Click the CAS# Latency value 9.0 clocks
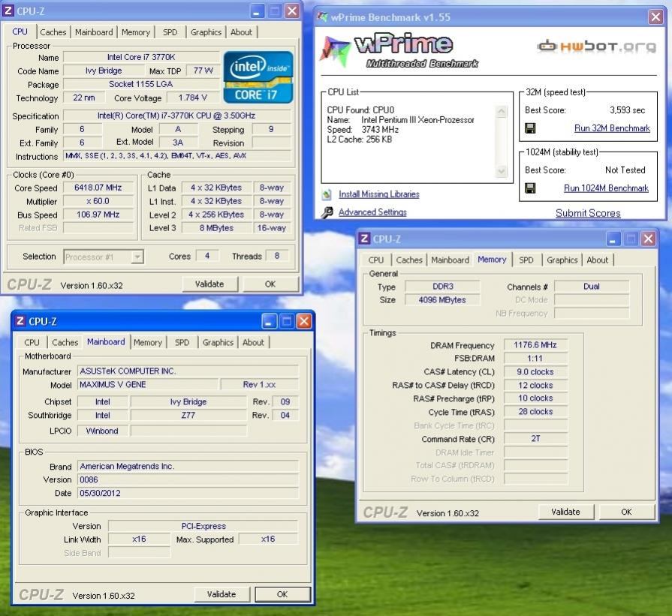This screenshot has height=616, width=672. click(x=535, y=372)
